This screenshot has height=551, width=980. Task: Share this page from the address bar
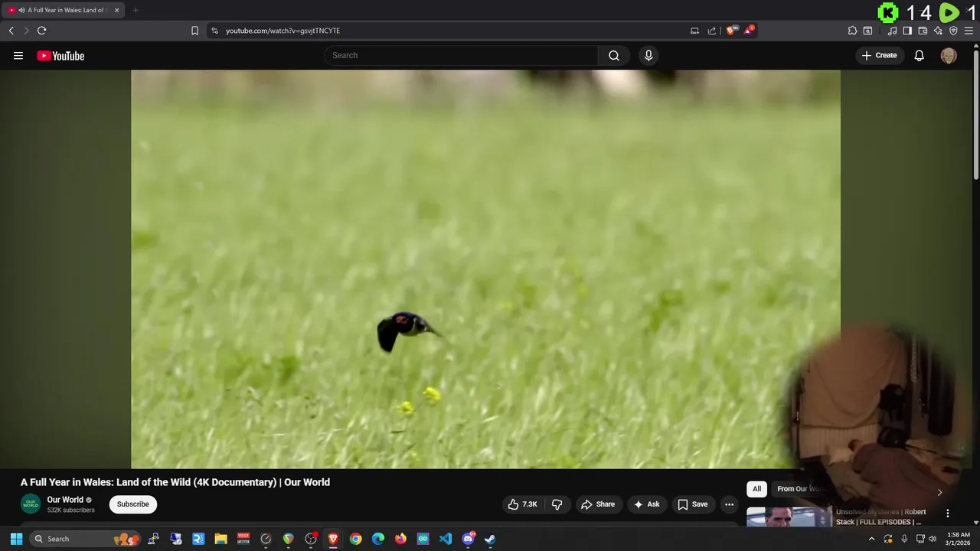712,31
